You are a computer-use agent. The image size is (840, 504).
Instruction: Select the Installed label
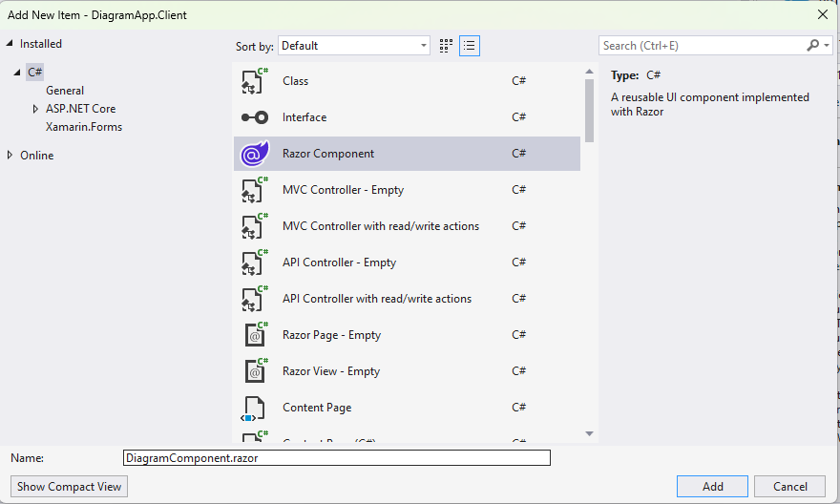pyautogui.click(x=41, y=44)
